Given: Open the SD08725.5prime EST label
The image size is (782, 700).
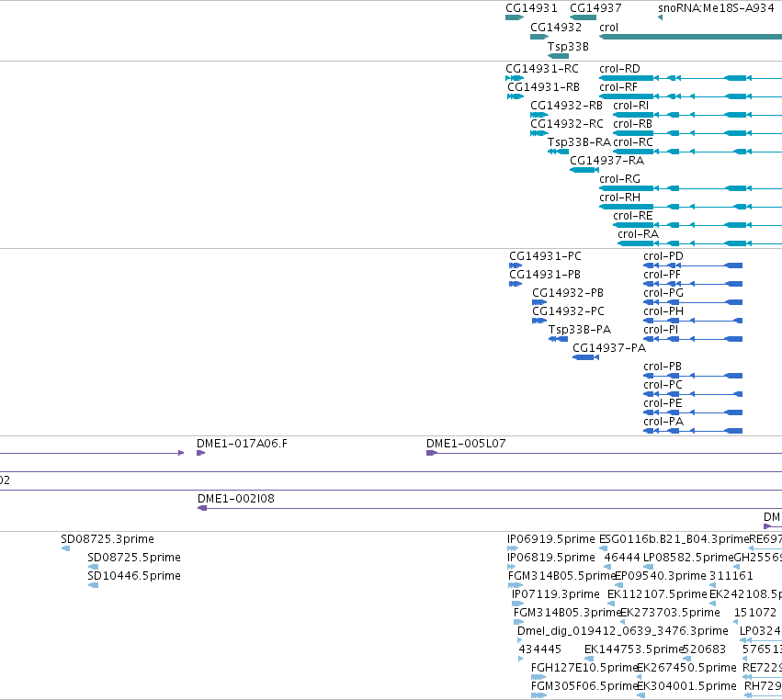Looking at the screenshot, I should pyautogui.click(x=134, y=558).
